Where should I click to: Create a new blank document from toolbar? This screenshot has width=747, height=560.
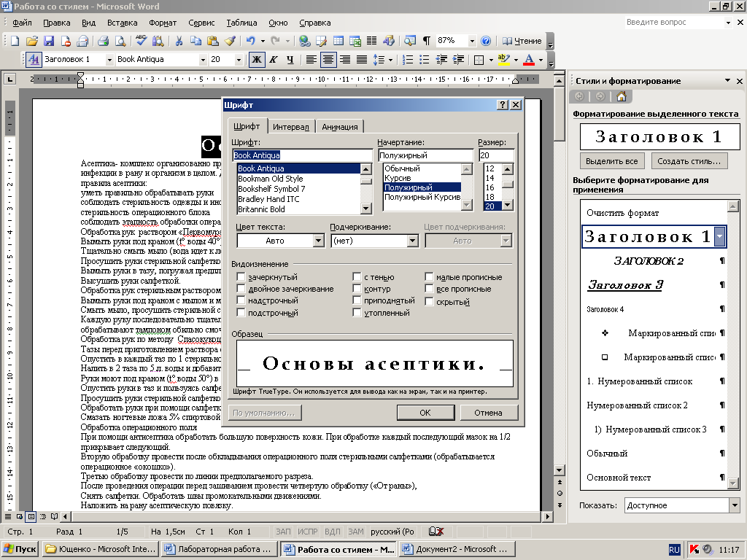15,41
